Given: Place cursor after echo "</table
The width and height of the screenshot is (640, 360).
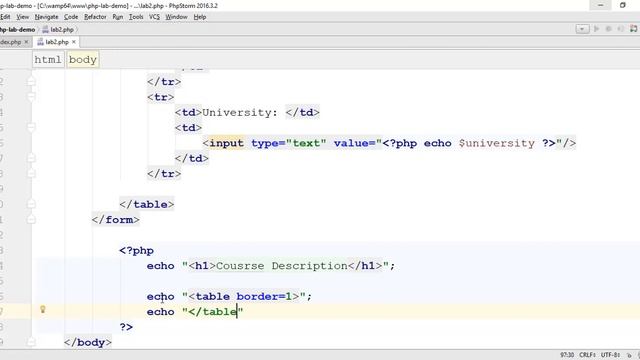Looking at the screenshot, I should coord(237,312).
